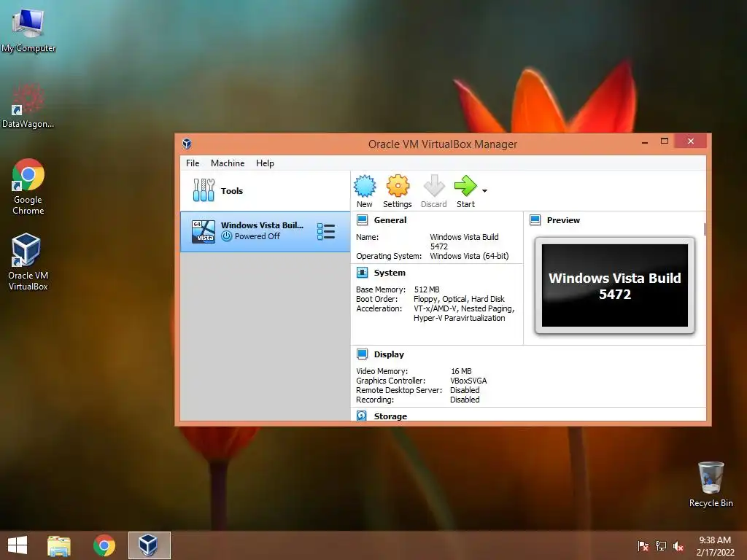Click the 16 MB video memory value
The width and height of the screenshot is (747, 560).
tap(461, 371)
